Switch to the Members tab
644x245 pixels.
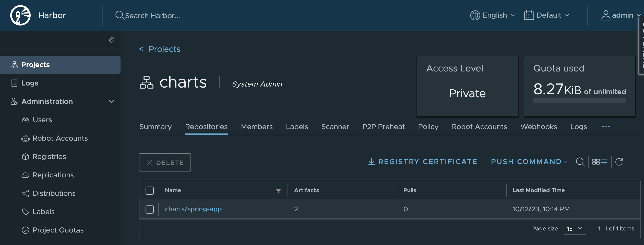[x=257, y=127]
